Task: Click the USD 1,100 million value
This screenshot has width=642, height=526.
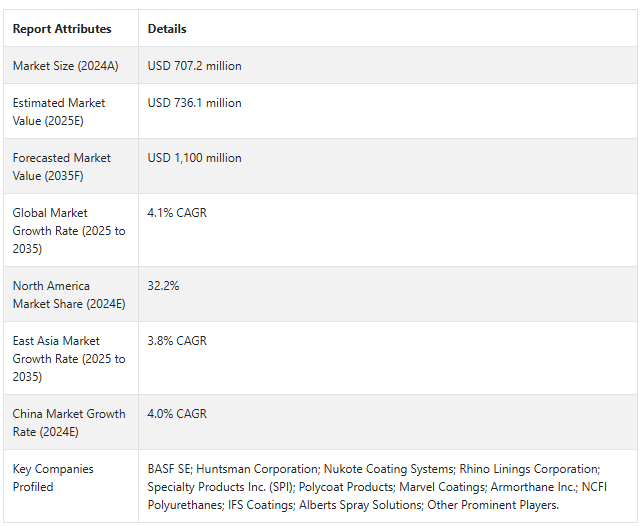Action: pyautogui.click(x=194, y=158)
